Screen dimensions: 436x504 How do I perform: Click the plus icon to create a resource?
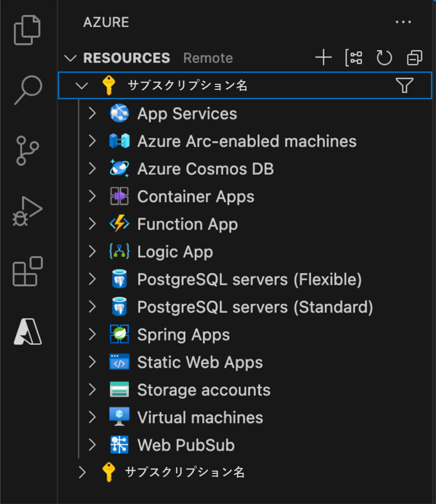tap(324, 58)
